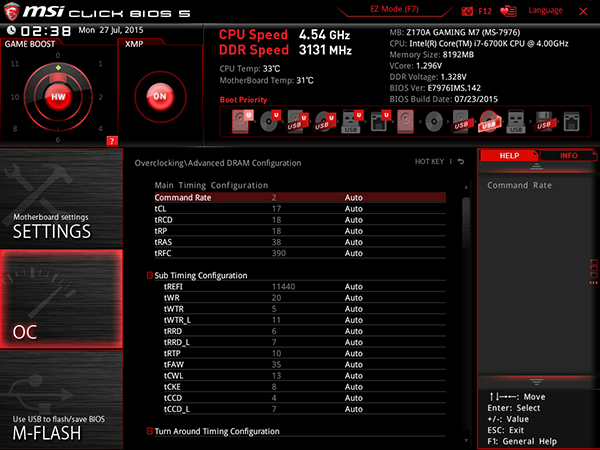Click the MSI dragon shield logo
Viewport: 600px width, 450px height.
point(11,11)
